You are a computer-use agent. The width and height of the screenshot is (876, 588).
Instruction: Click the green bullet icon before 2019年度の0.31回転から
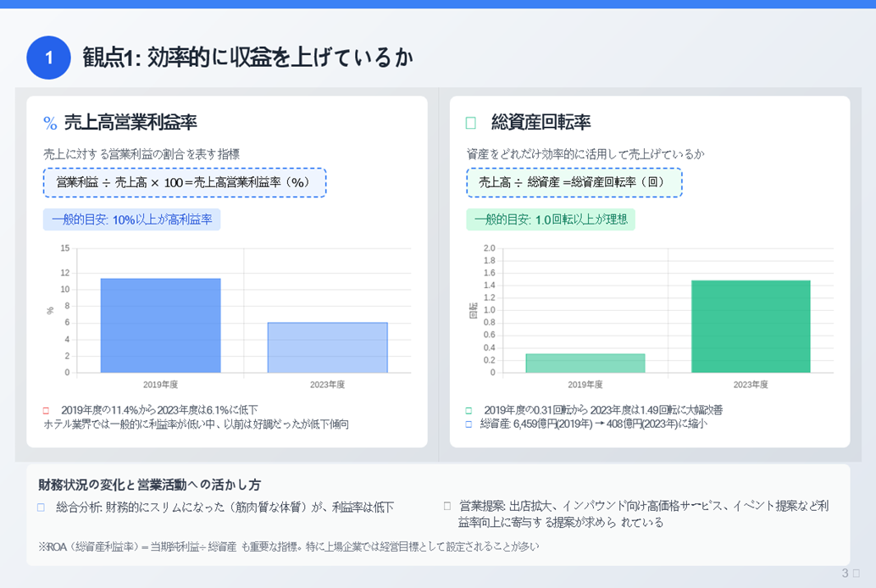point(468,410)
